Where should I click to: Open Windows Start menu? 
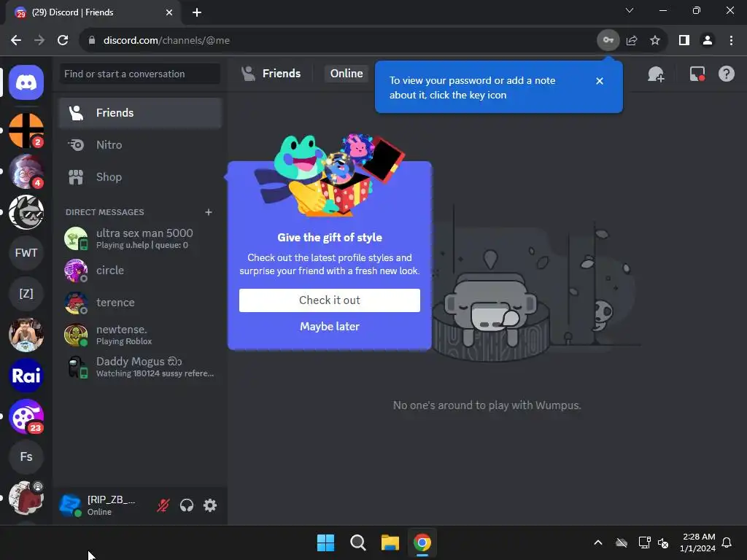[x=325, y=542]
